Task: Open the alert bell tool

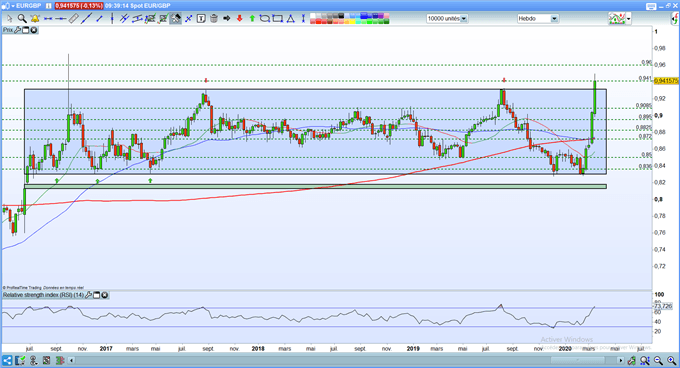Action: point(35,19)
